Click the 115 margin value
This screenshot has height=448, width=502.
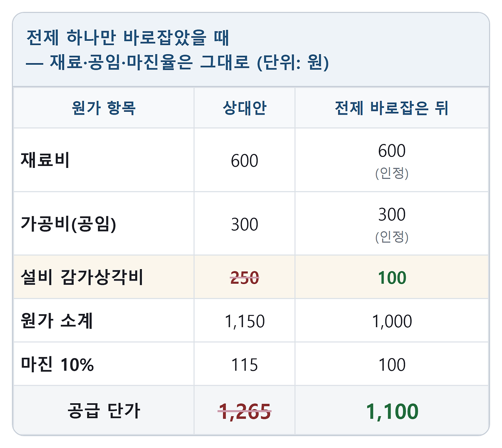click(x=245, y=365)
